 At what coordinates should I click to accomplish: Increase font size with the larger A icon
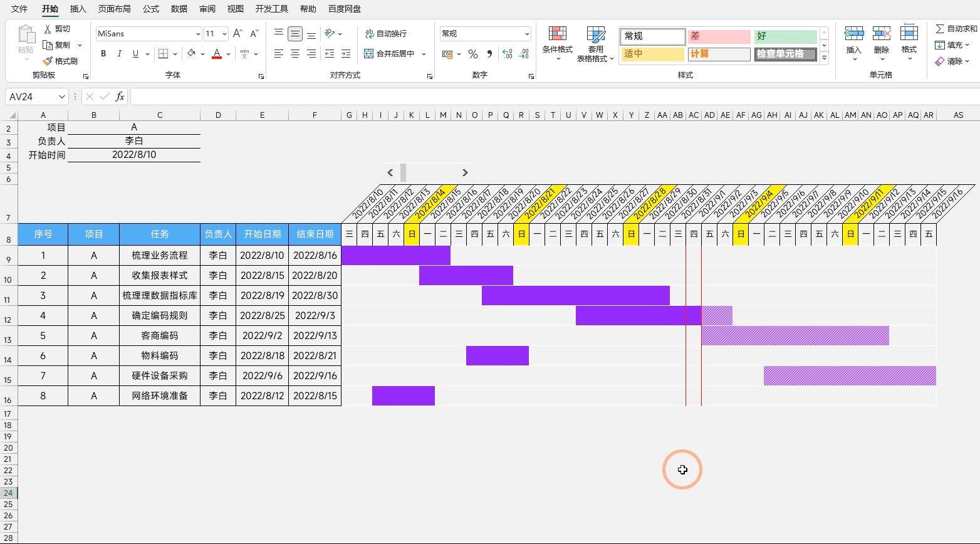[237, 34]
